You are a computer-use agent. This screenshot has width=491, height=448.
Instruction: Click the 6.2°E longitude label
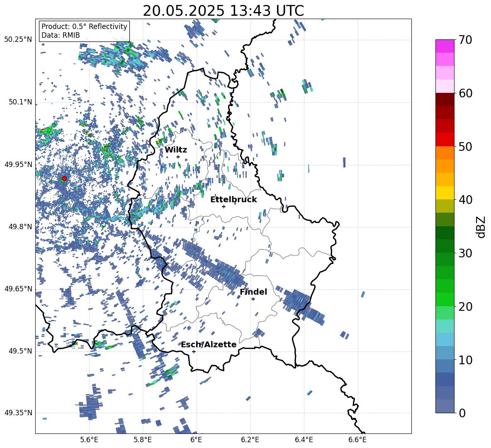(250, 440)
